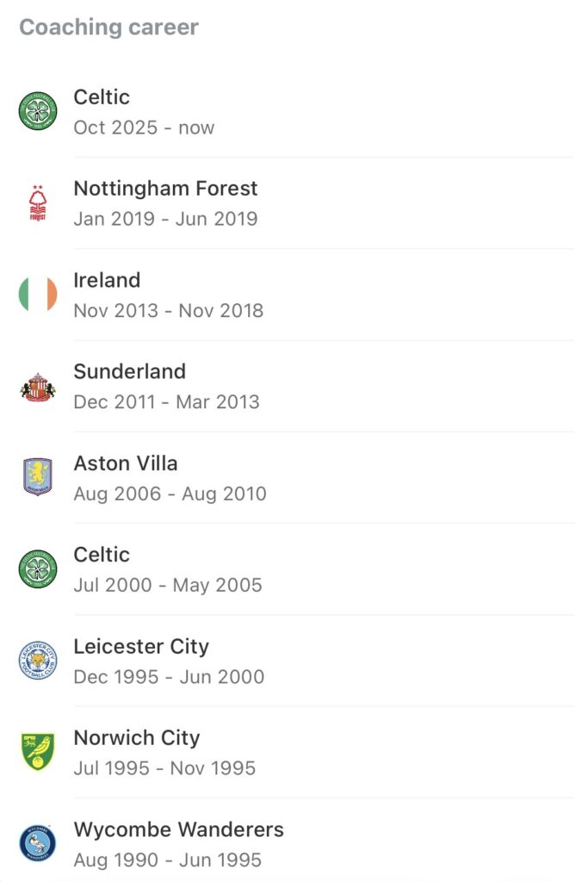588x882 pixels.
Task: Open the Norwich City team name
Action: click(136, 737)
